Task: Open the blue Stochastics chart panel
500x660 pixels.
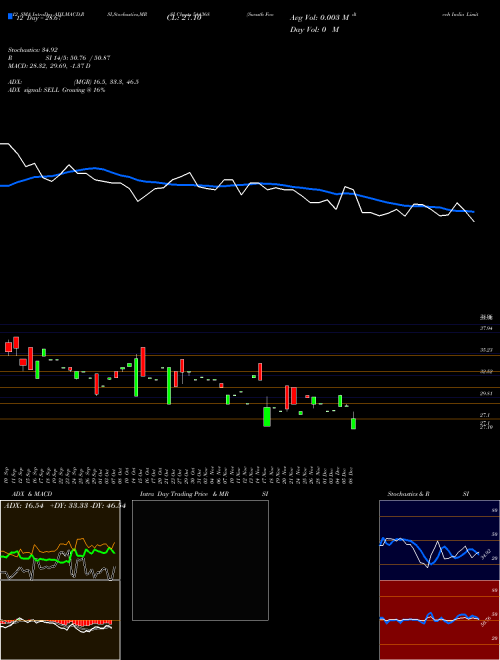Action: coord(439,540)
